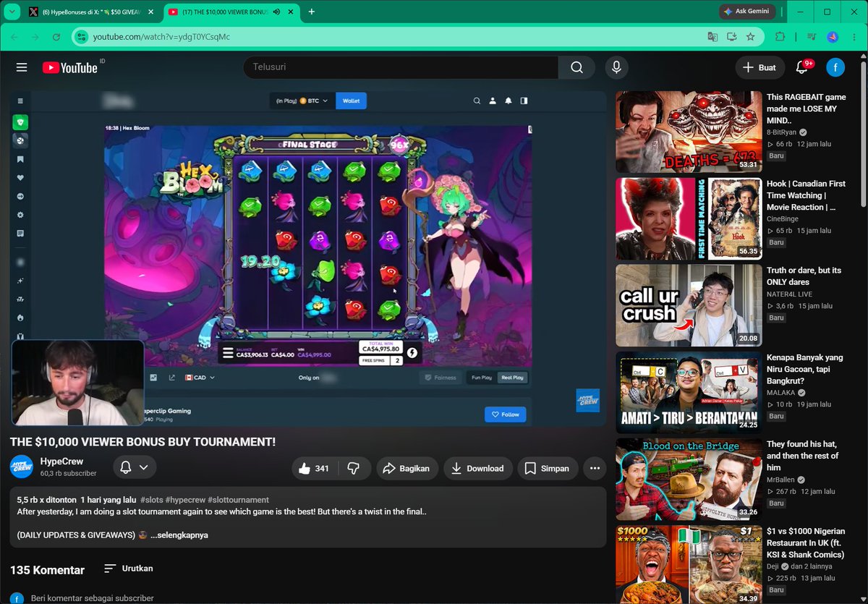868x604 pixels.
Task: Open a new browser tab
Action: click(311, 12)
